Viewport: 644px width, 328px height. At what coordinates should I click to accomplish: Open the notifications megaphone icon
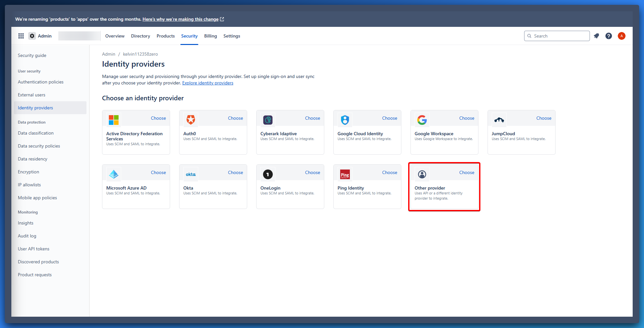(x=596, y=36)
